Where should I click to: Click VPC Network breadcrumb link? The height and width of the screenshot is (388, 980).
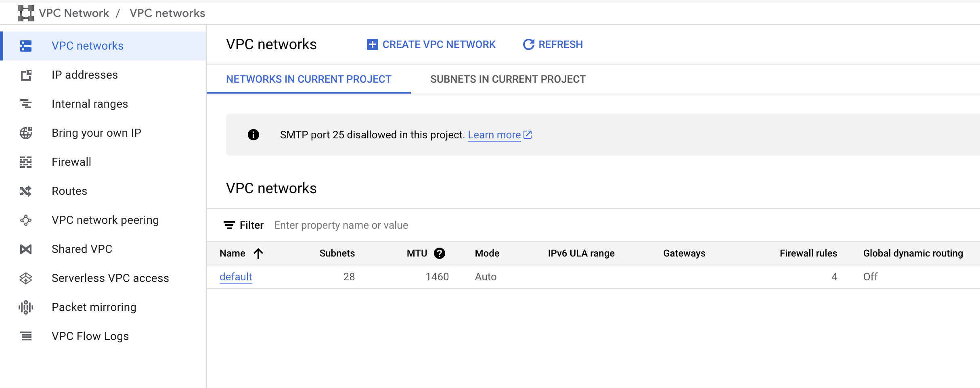(x=74, y=13)
